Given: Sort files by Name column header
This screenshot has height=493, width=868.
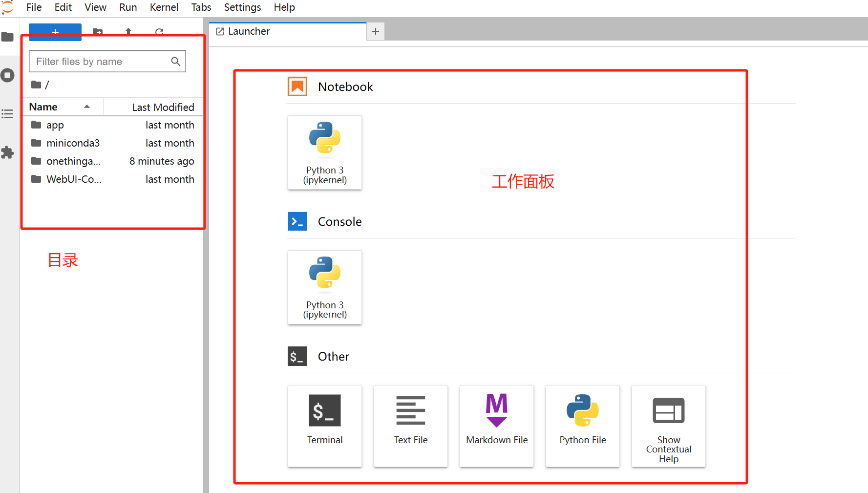Looking at the screenshot, I should [63, 107].
